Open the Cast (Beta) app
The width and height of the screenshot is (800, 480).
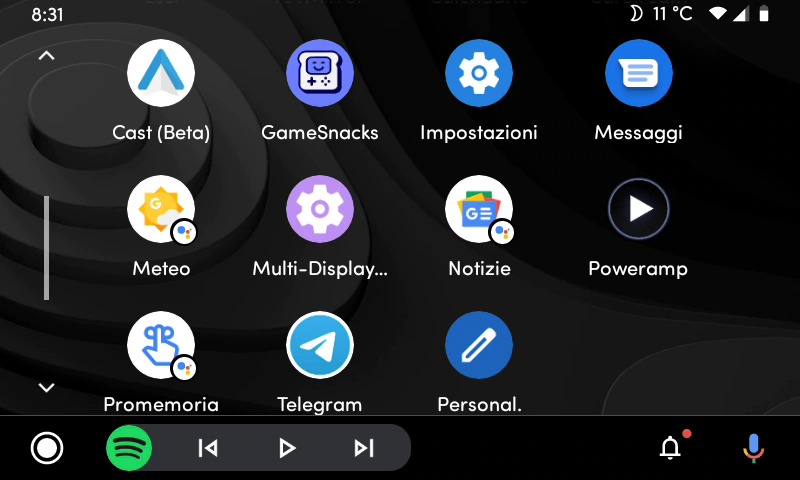point(161,73)
